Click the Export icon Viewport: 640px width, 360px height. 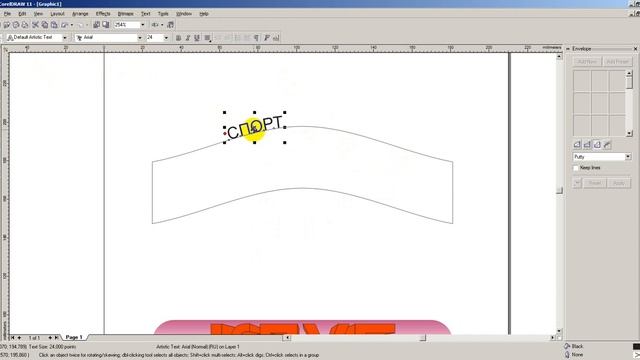tap(106, 25)
